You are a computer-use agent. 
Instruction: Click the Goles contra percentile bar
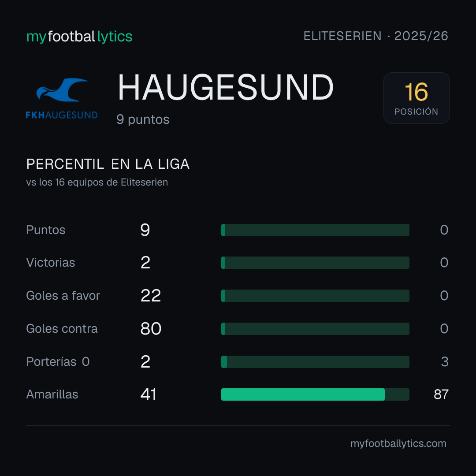pyautogui.click(x=315, y=329)
